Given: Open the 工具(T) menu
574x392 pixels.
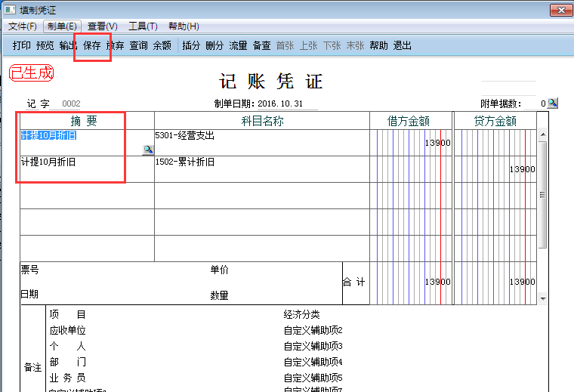Looking at the screenshot, I should click(143, 26).
